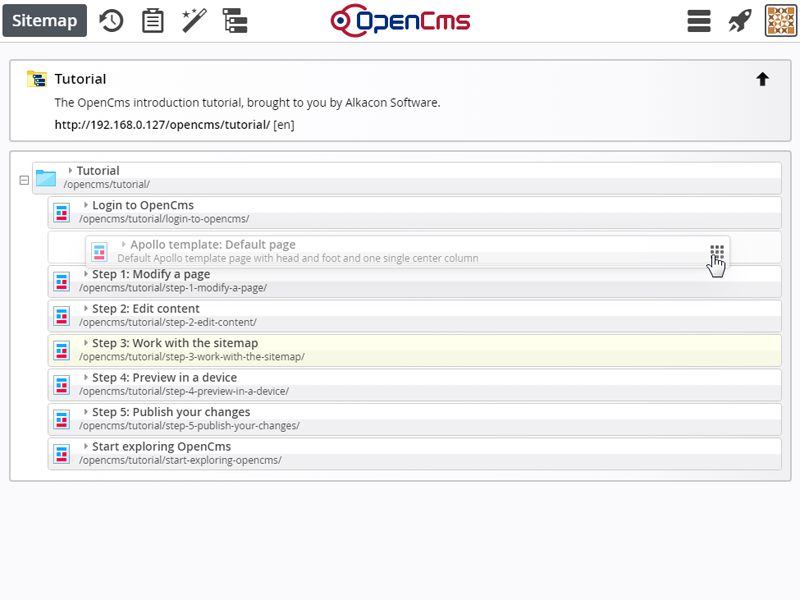Select Start exploring OpenCms entry
The width and height of the screenshot is (800, 600).
coord(414,454)
